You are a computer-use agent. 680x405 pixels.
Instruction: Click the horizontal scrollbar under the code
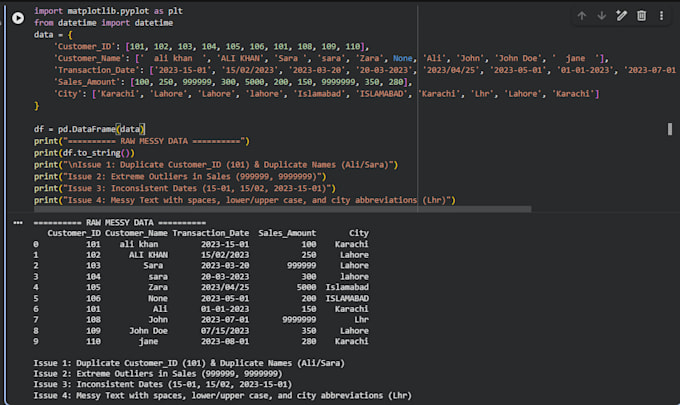(282, 209)
